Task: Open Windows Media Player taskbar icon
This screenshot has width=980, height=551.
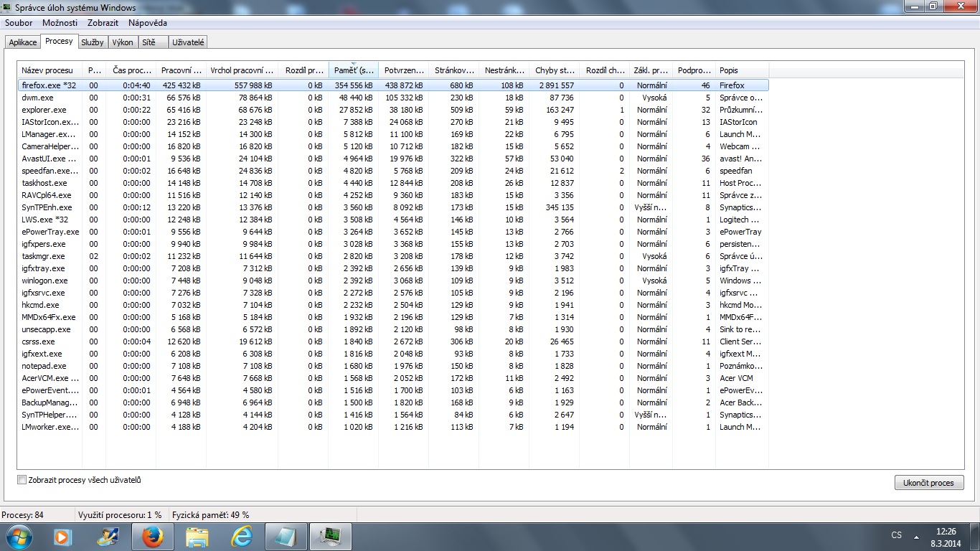Action: coord(63,537)
